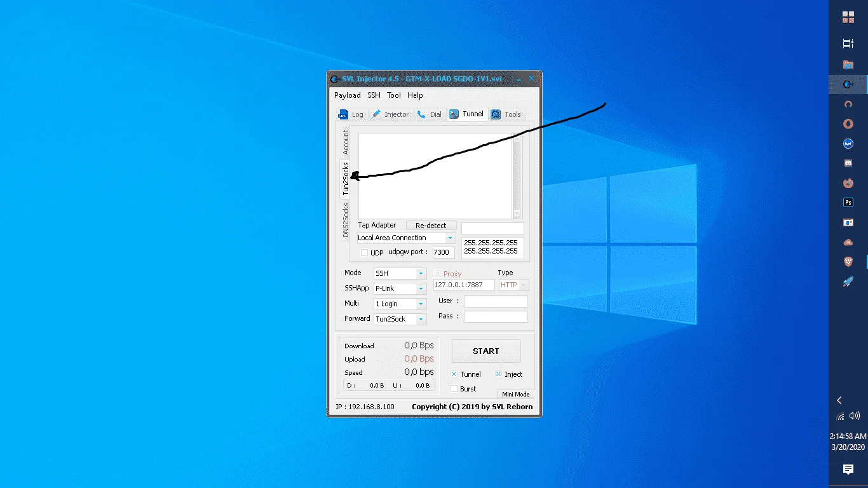This screenshot has width=868, height=488.
Task: Click the udpgw port field showing 7300
Action: coord(444,252)
